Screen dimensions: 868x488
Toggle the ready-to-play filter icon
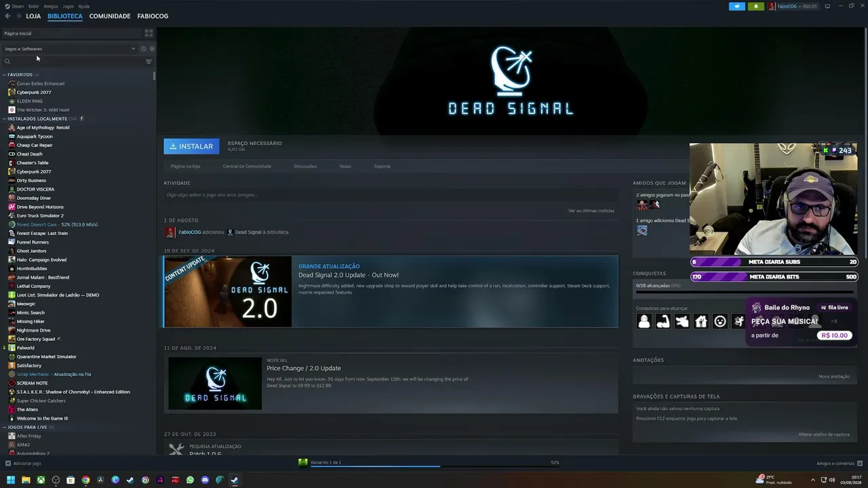152,49
